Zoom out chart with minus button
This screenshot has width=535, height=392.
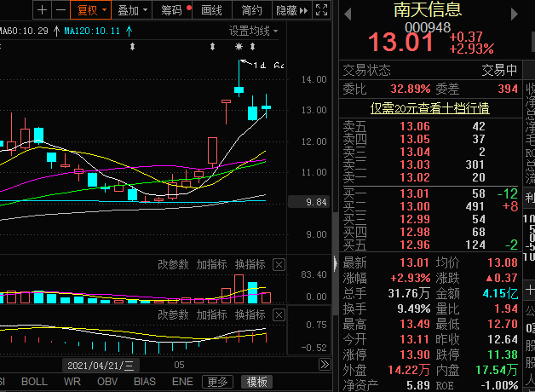point(60,10)
